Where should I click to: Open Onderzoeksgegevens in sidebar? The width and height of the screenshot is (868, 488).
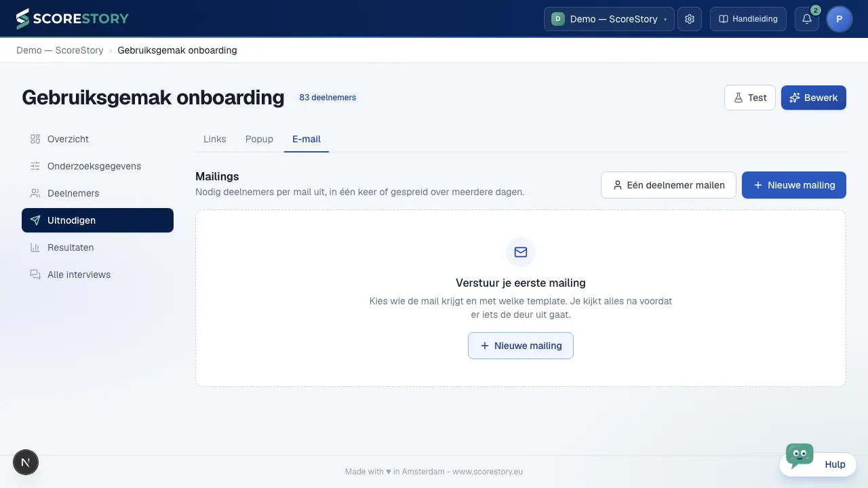pos(98,166)
